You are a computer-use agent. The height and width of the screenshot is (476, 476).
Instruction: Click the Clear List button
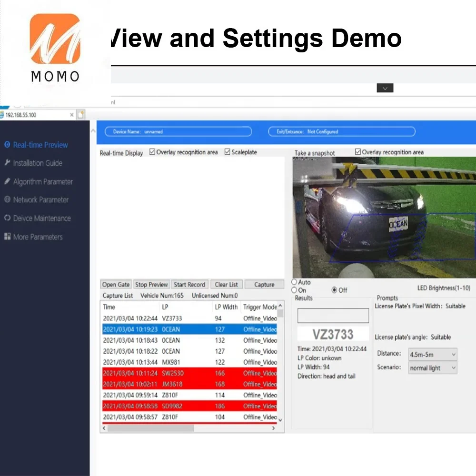click(x=227, y=285)
